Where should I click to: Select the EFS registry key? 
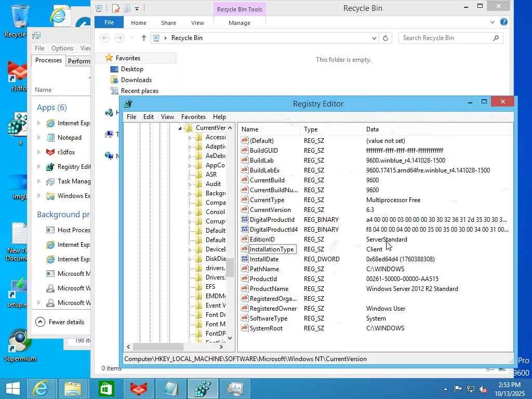pos(210,287)
